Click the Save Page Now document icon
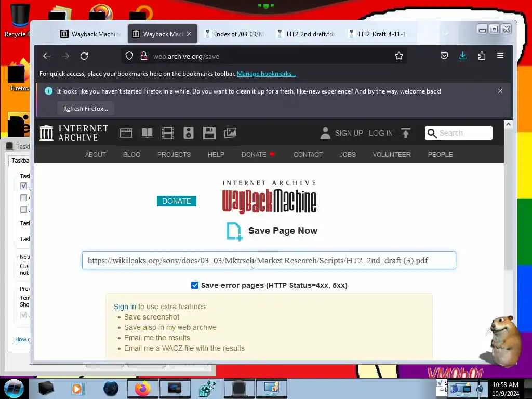 (x=234, y=231)
